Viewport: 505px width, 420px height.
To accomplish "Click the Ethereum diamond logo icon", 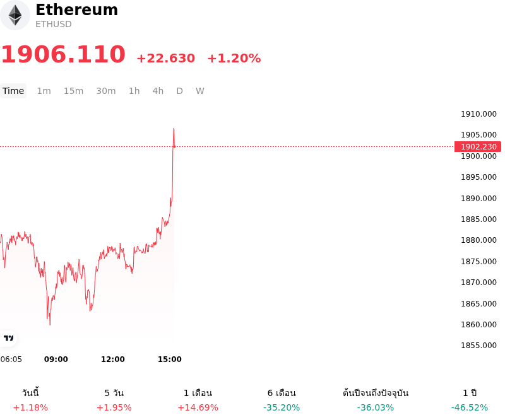I will [x=15, y=15].
